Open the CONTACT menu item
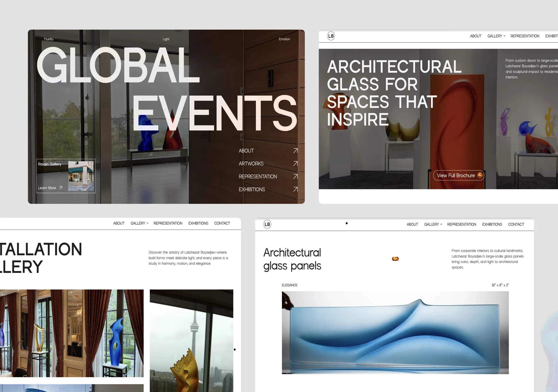 tap(516, 224)
